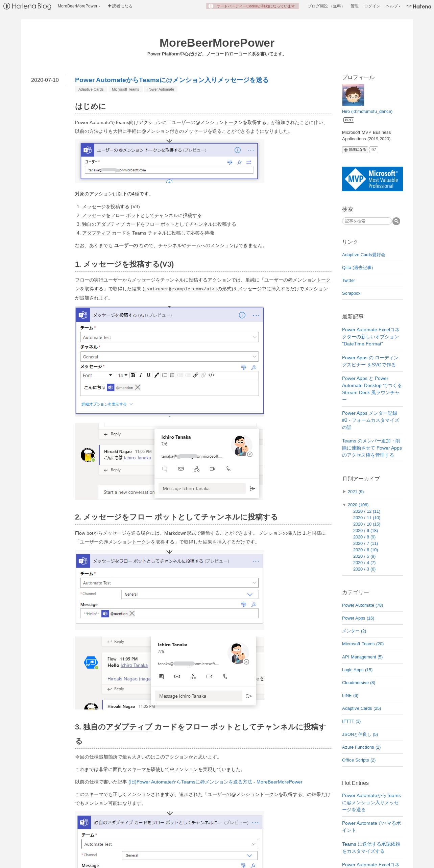434x868 pixels.
Task: Click the code view </> icon
Action: point(212,375)
